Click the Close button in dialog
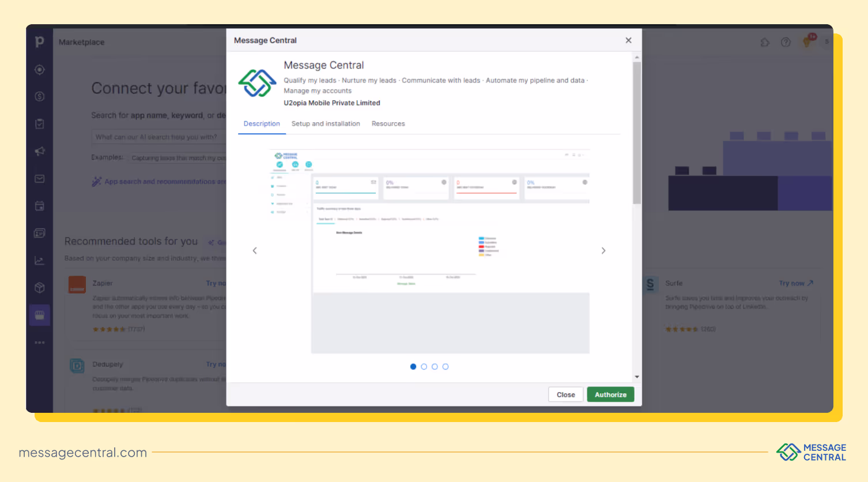The height and width of the screenshot is (482, 868). point(566,394)
